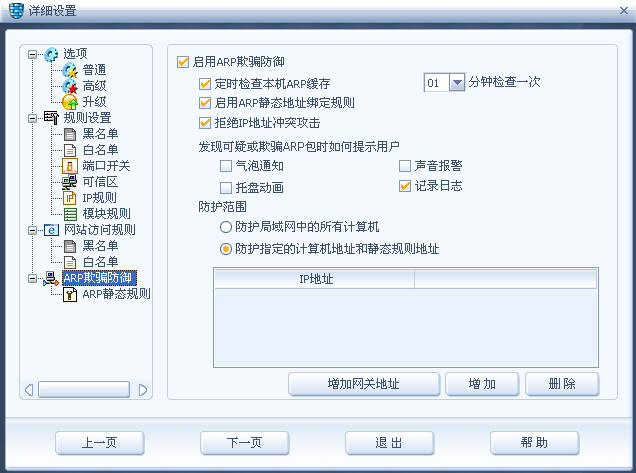Screen dimensions: 636x473
Task: Enable the 声音报警 checkbox
Action: click(405, 166)
